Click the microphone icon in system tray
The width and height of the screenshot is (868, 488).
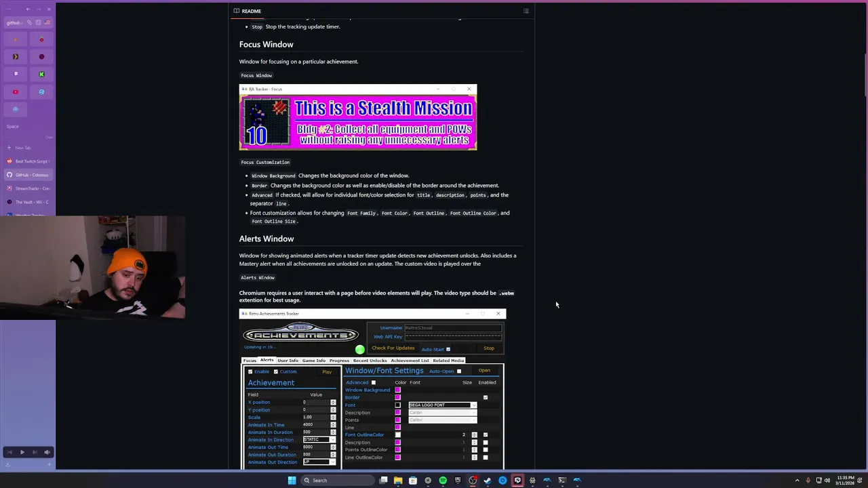808,480
